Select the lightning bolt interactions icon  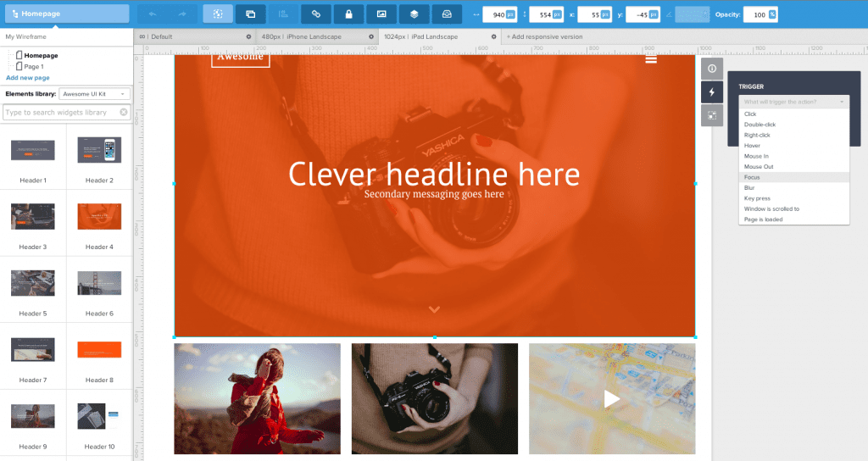click(711, 92)
